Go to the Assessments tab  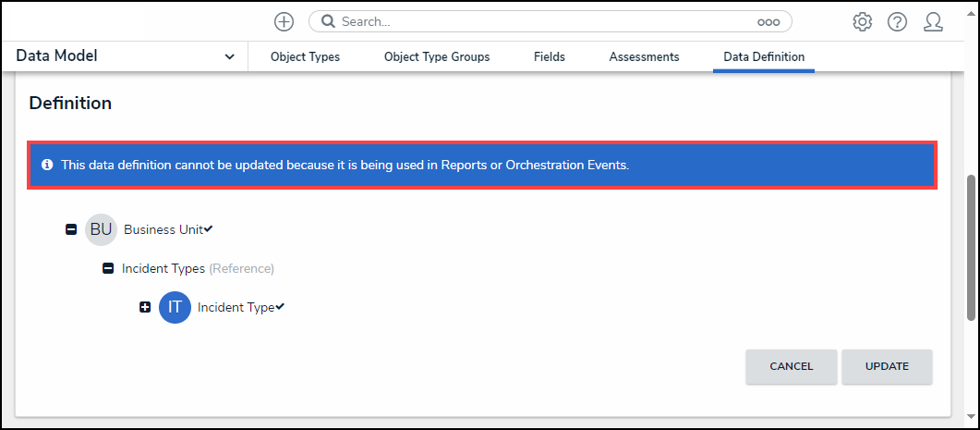[x=644, y=57]
